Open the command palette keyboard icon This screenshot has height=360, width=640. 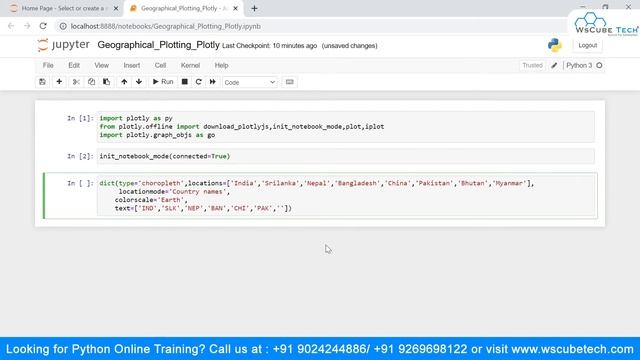point(289,82)
